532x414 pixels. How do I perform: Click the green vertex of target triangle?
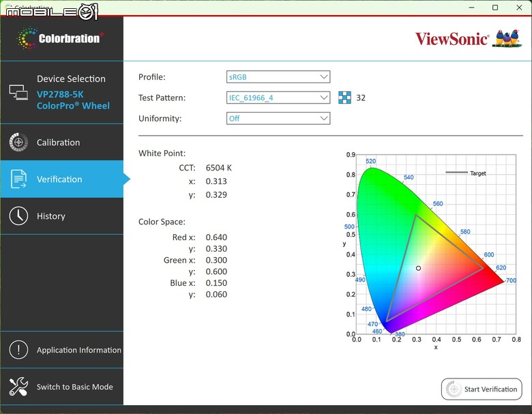tap(416, 215)
